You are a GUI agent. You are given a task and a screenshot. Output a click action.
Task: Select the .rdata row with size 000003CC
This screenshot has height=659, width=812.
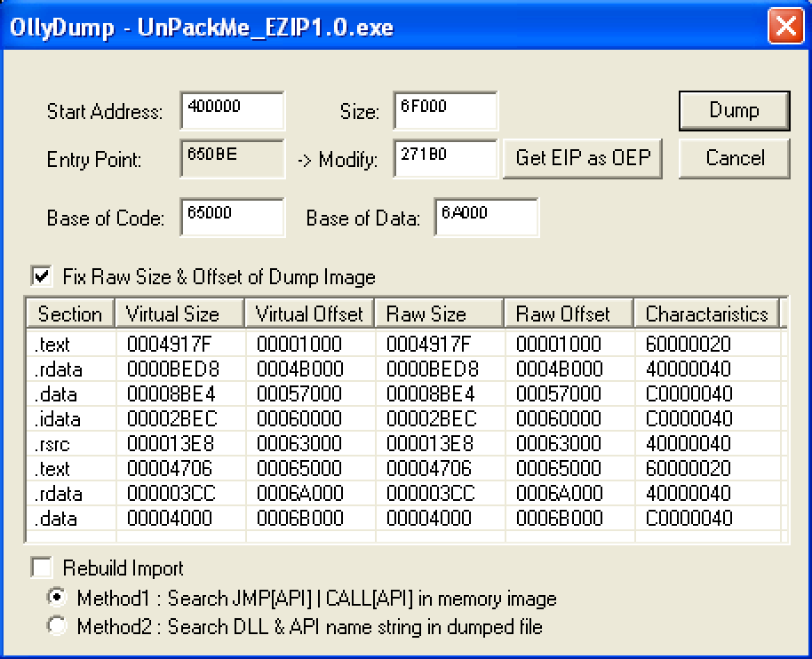(x=407, y=493)
